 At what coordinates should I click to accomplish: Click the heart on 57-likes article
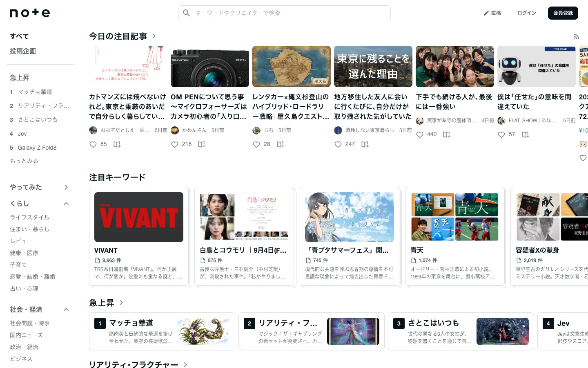(501, 135)
